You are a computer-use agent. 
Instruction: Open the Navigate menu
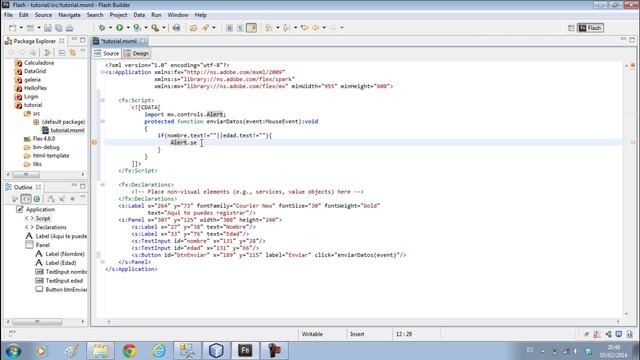point(69,15)
